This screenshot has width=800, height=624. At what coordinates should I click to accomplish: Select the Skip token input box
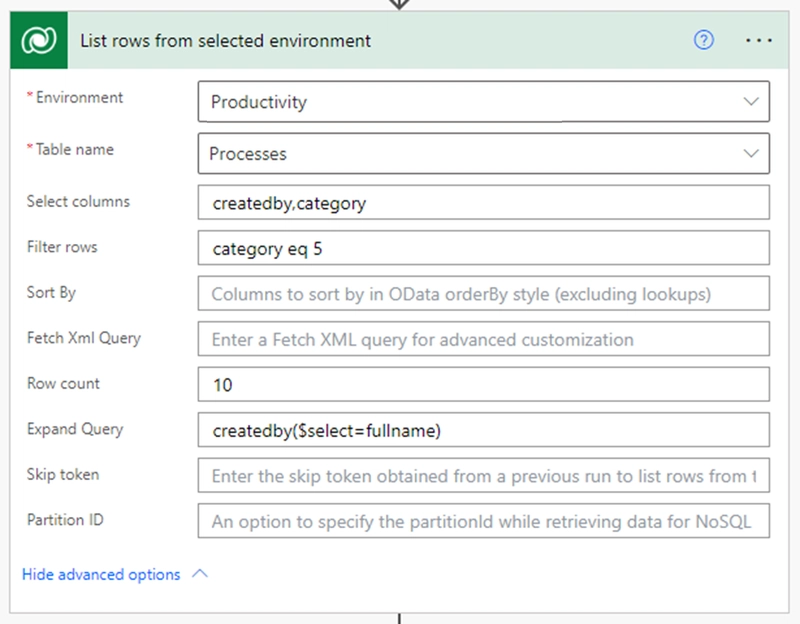click(x=483, y=476)
